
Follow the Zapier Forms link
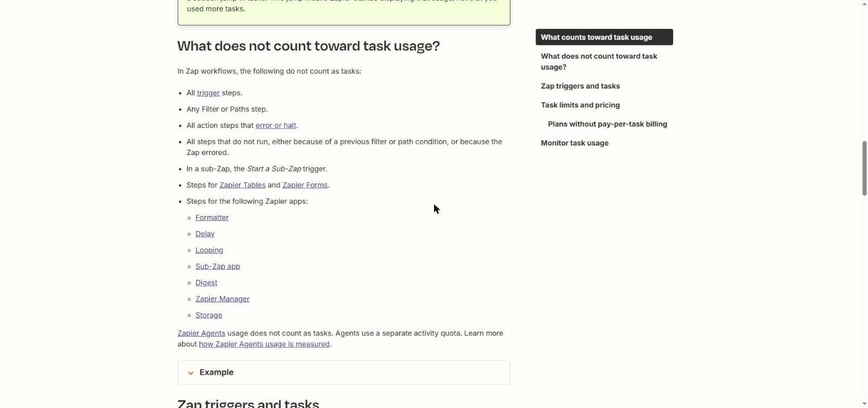tap(305, 185)
